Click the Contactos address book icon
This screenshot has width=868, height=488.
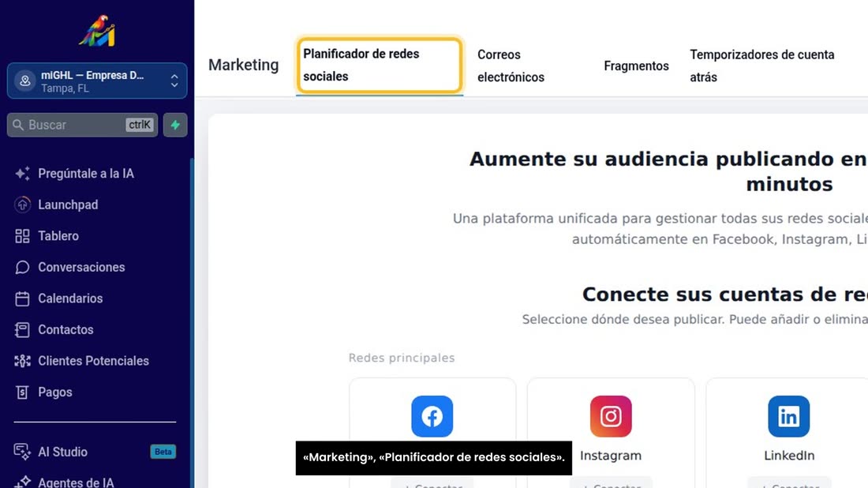pos(22,329)
